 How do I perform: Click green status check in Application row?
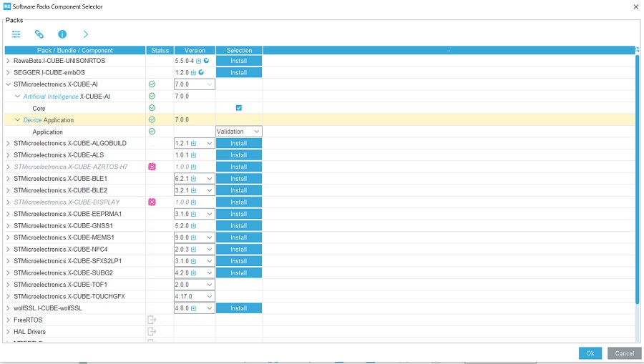[152, 132]
